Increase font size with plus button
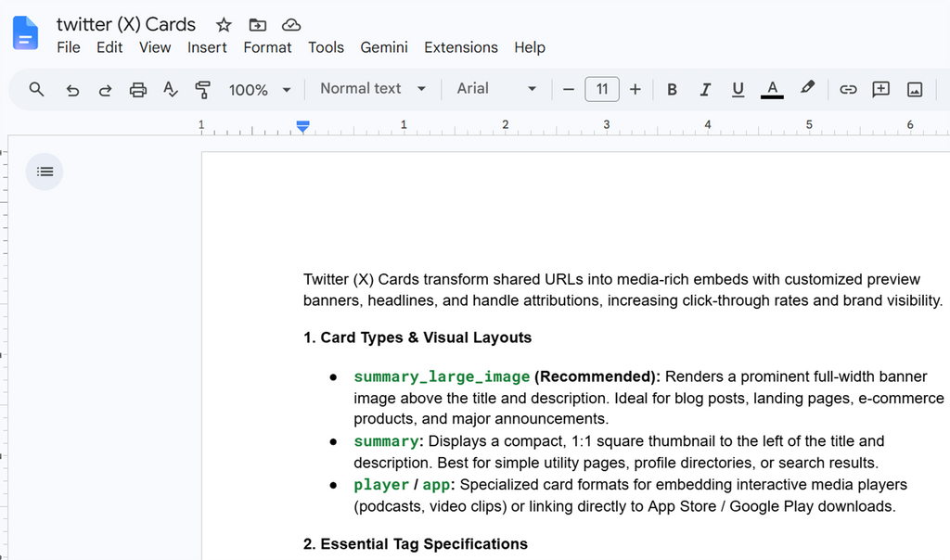Screen dimensions: 950x560 click(635, 90)
